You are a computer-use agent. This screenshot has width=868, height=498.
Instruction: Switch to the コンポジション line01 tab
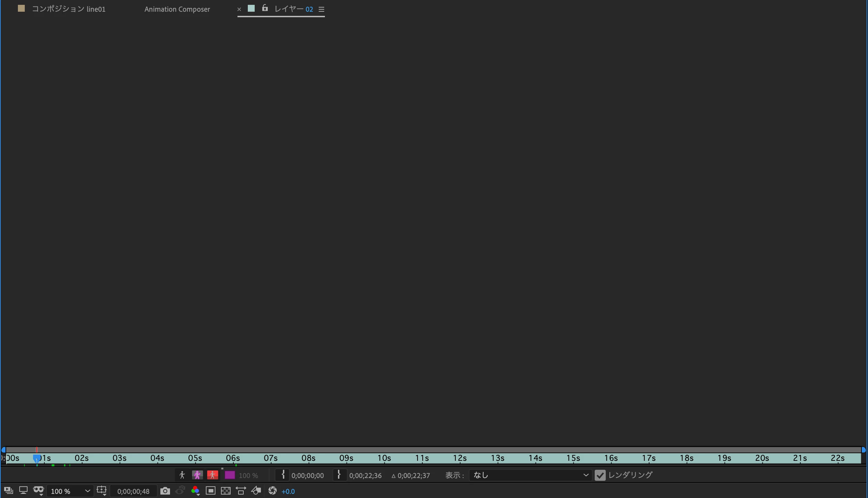(68, 9)
